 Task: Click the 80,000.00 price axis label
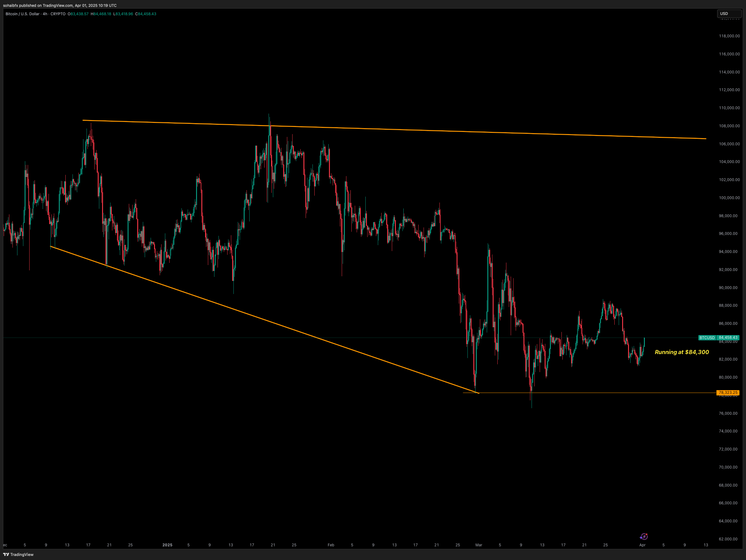tap(728, 377)
